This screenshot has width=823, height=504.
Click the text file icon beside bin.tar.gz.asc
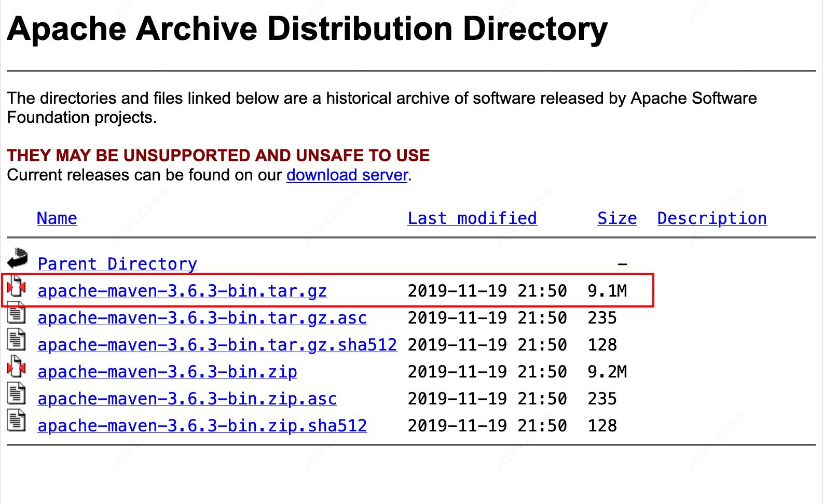pos(16,313)
